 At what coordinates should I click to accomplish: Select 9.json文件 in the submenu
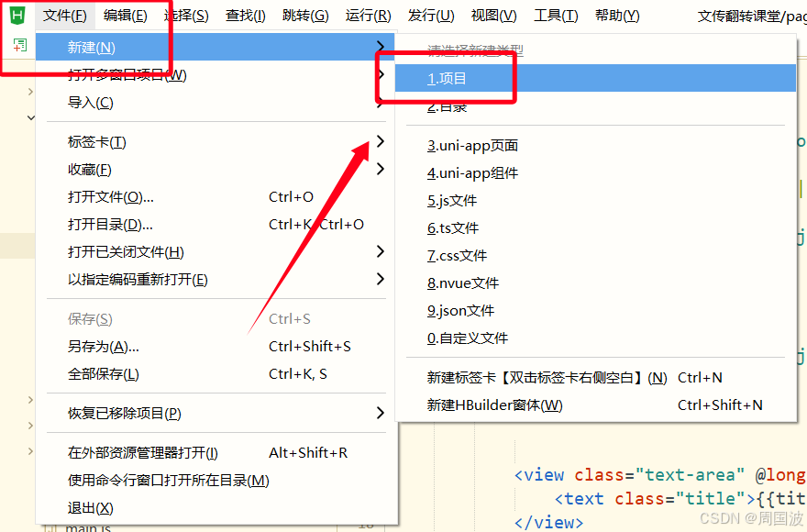pyautogui.click(x=595, y=311)
